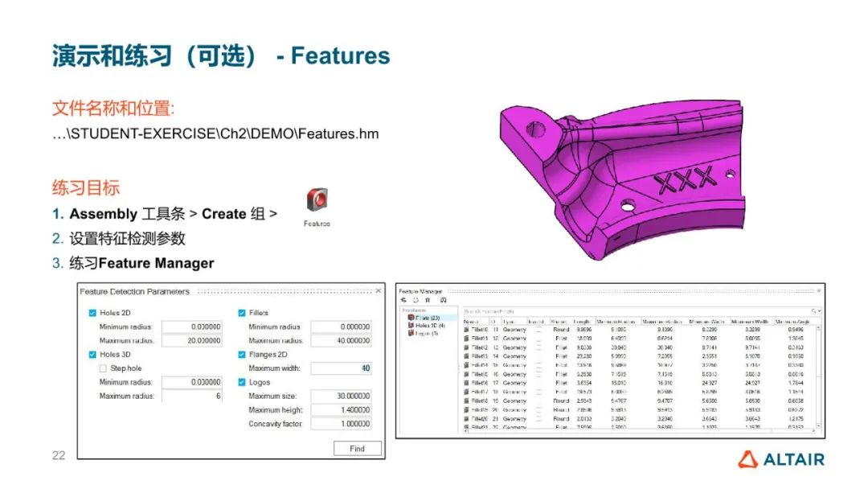Click the row icon beside Fillet16
The width and height of the screenshot is (868, 489).
466,383
